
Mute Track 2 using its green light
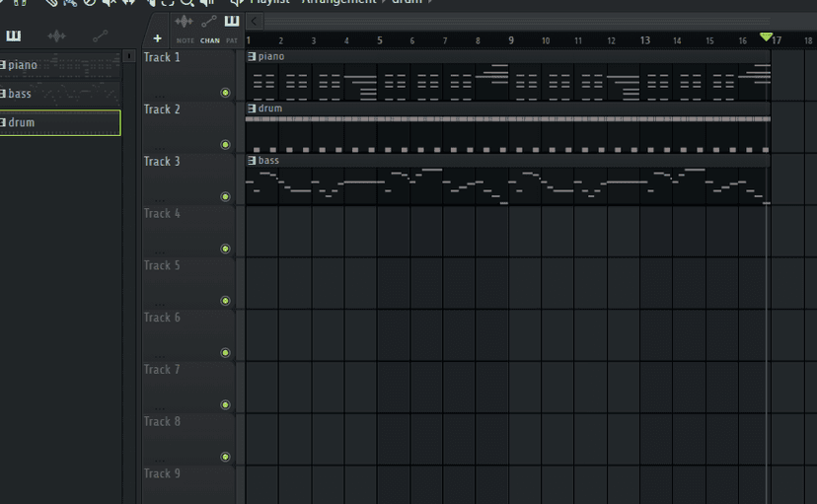[x=225, y=145]
